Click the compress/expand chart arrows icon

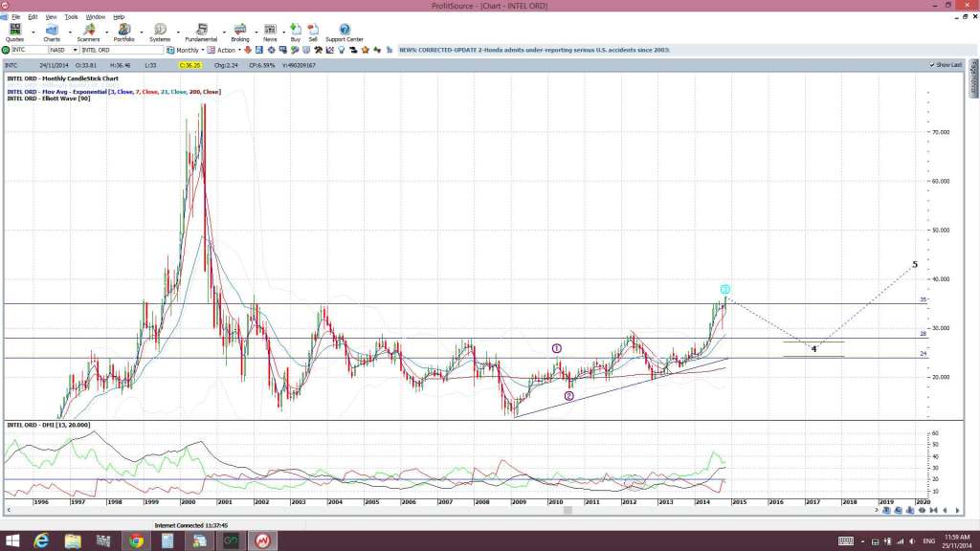pyautogui.click(x=922, y=511)
